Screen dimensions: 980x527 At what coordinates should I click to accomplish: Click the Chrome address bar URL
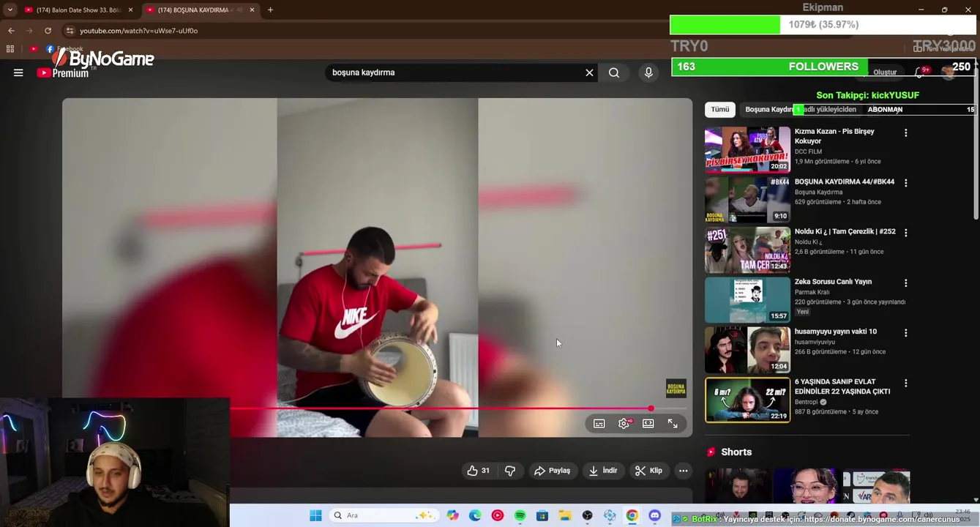click(138, 31)
